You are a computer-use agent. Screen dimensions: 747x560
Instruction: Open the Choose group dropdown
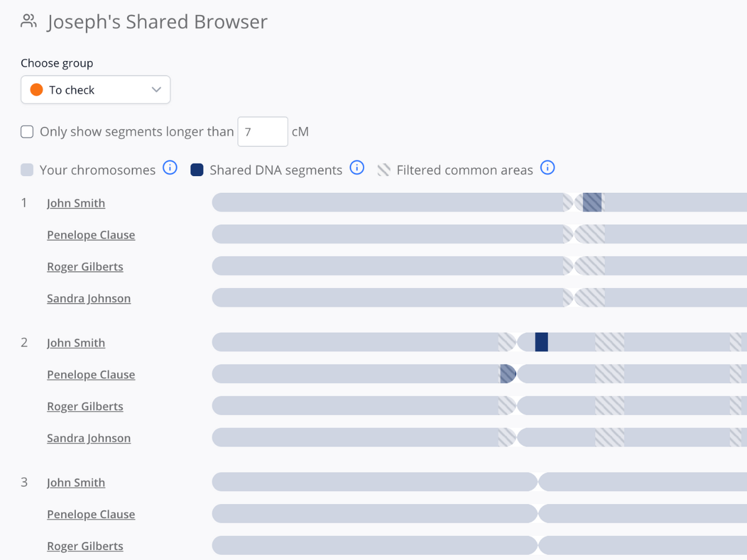(x=95, y=90)
